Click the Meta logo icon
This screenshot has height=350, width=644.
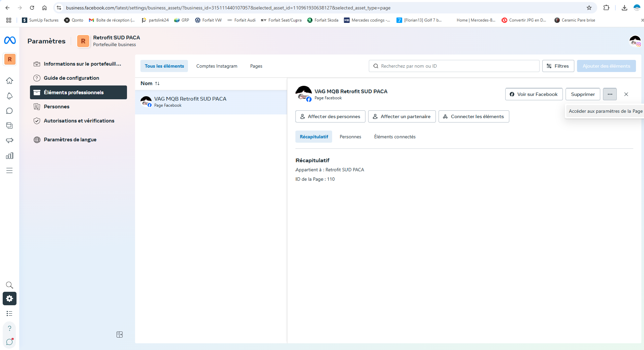[x=10, y=40]
